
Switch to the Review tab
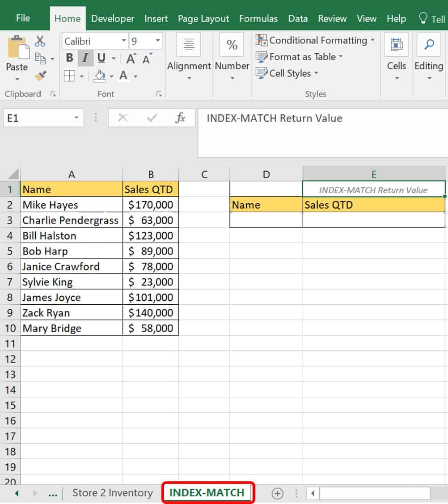tap(332, 19)
